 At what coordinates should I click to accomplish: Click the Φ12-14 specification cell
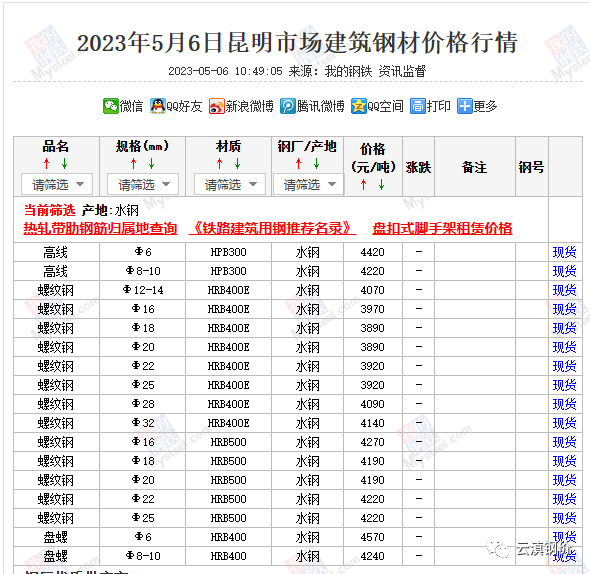tap(143, 290)
